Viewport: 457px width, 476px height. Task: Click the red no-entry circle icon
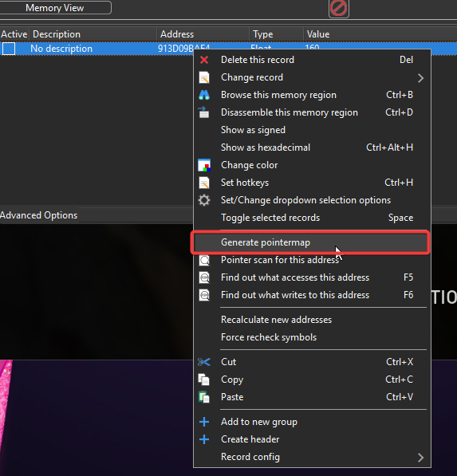coord(339,8)
